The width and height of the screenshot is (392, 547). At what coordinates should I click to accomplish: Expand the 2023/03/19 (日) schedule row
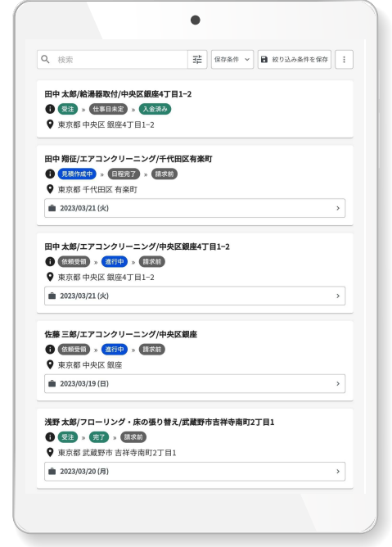(195, 384)
